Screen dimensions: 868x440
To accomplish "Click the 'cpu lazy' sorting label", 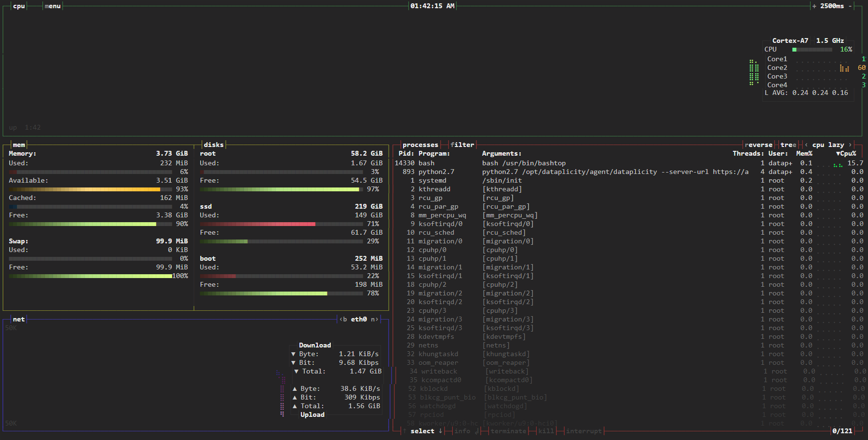I will 828,145.
